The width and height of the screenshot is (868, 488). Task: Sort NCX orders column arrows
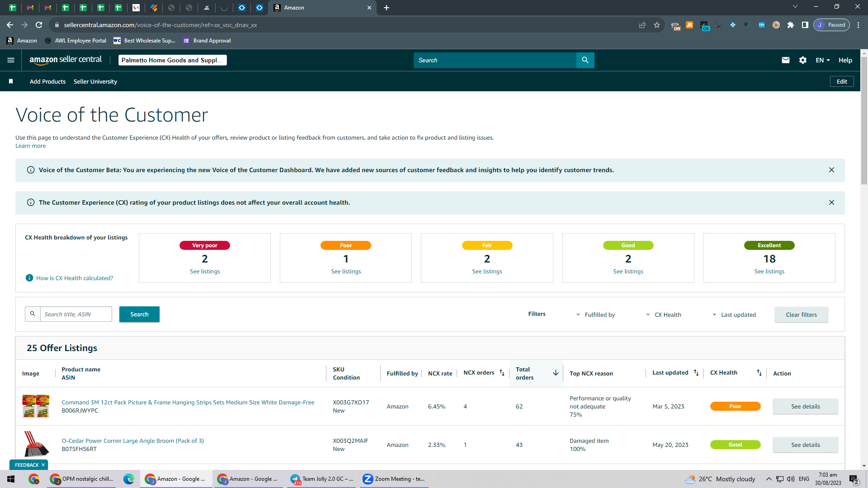(x=502, y=373)
